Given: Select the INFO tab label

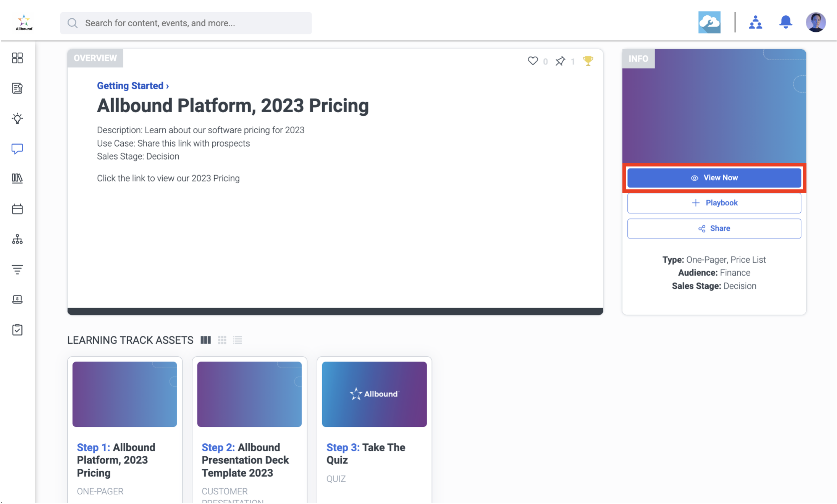Looking at the screenshot, I should 638,59.
